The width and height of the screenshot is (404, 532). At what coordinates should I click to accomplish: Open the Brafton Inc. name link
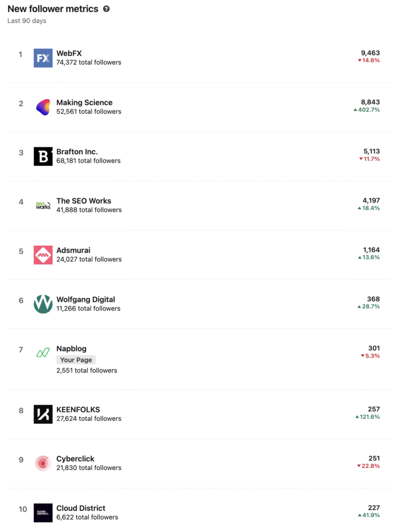click(77, 152)
